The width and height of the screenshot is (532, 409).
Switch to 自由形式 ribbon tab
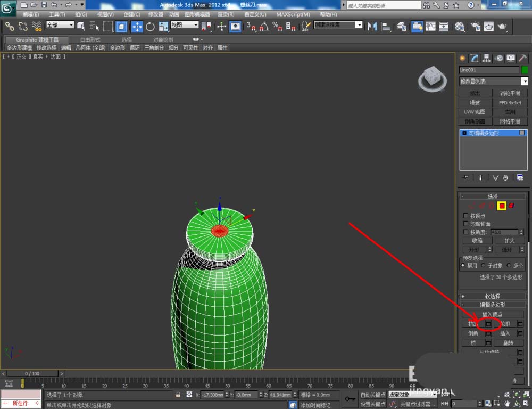(90, 40)
